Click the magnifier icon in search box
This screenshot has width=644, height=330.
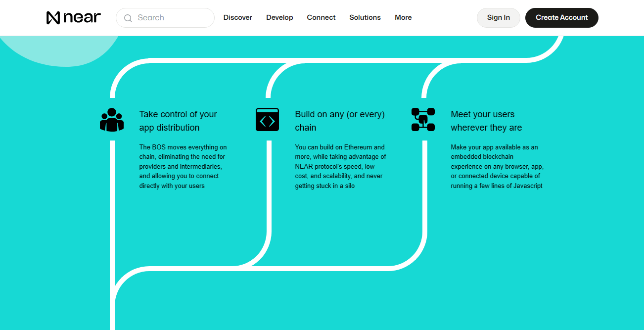click(x=128, y=18)
